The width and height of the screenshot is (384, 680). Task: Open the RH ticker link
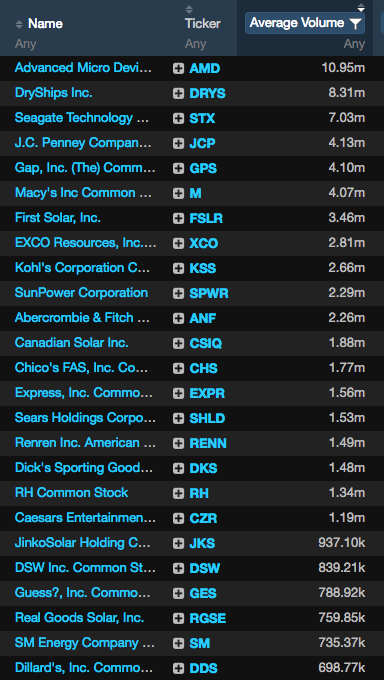click(x=199, y=494)
